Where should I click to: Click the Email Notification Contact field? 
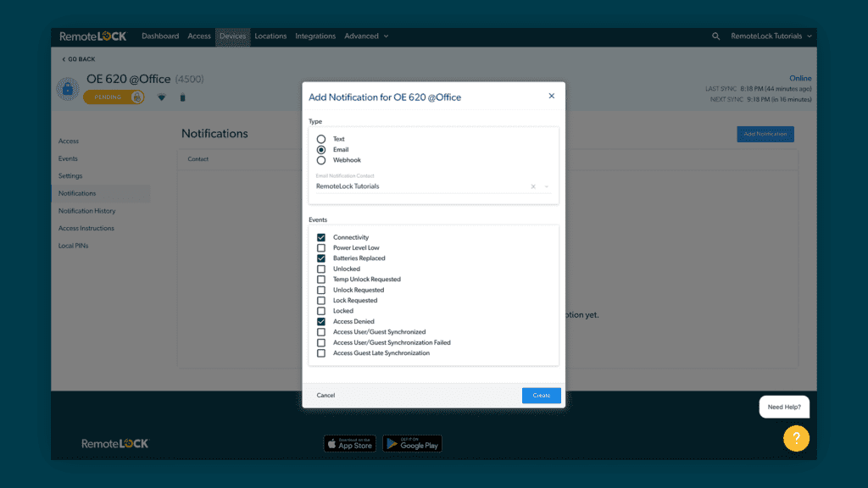click(x=433, y=186)
